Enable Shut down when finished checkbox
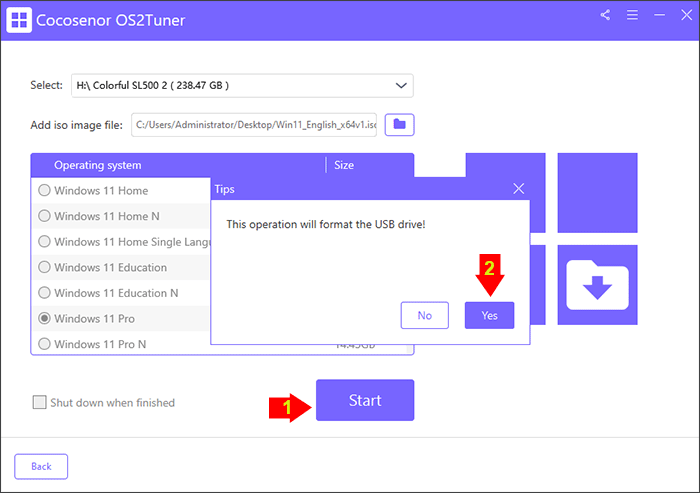 (39, 402)
